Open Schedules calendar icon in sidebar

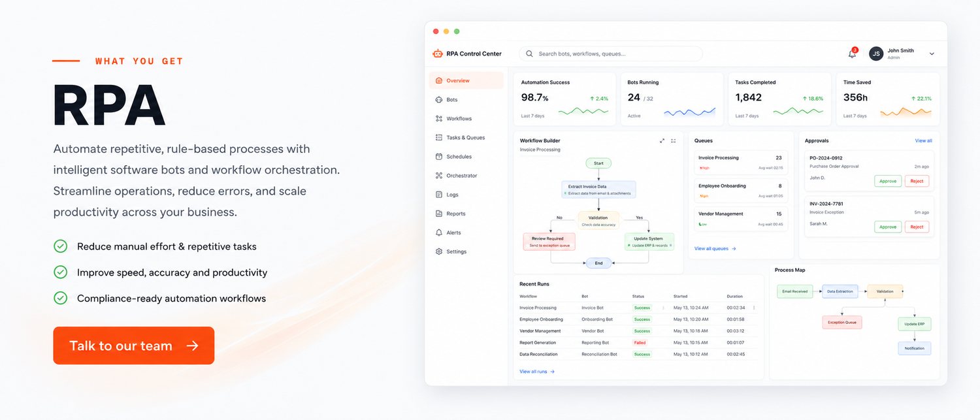click(439, 157)
